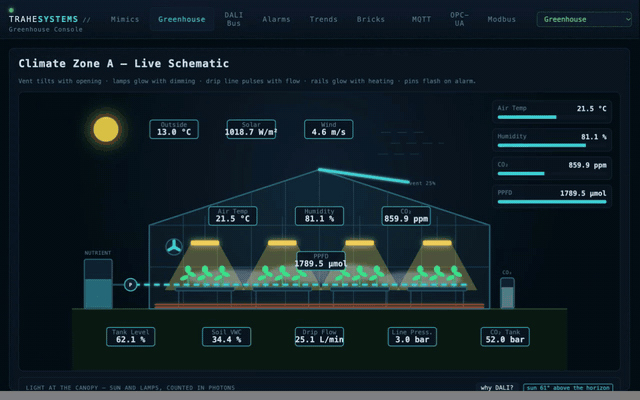The width and height of the screenshot is (640, 400).
Task: Click the Wind 4.6 m/s tag
Action: [x=329, y=129]
